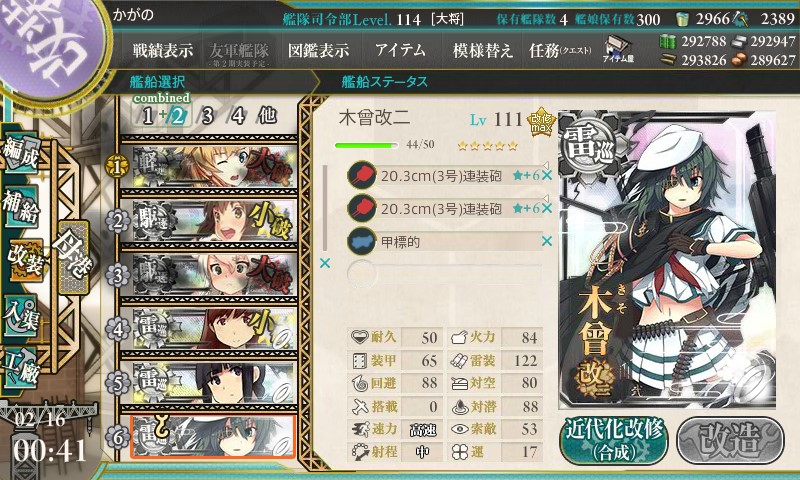Remove the first 20.3cm(3号)連装砲 with its X
The width and height of the screenshot is (800, 480).
(546, 175)
